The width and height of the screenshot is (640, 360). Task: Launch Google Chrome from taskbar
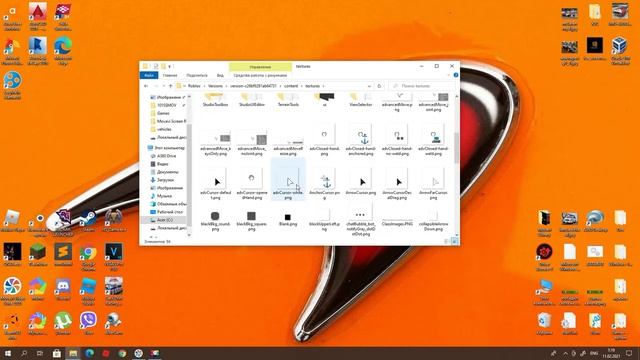click(122, 353)
